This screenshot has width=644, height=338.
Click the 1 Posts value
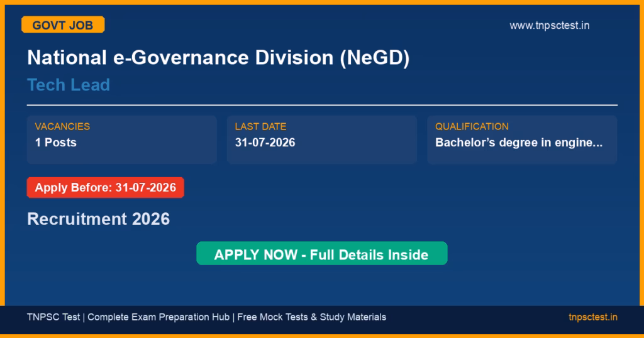coord(56,143)
